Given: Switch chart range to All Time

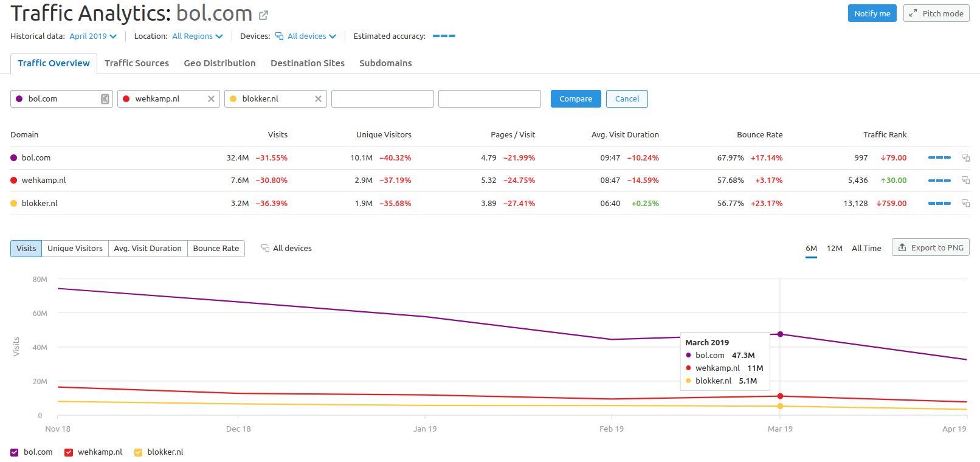Looking at the screenshot, I should point(866,249).
